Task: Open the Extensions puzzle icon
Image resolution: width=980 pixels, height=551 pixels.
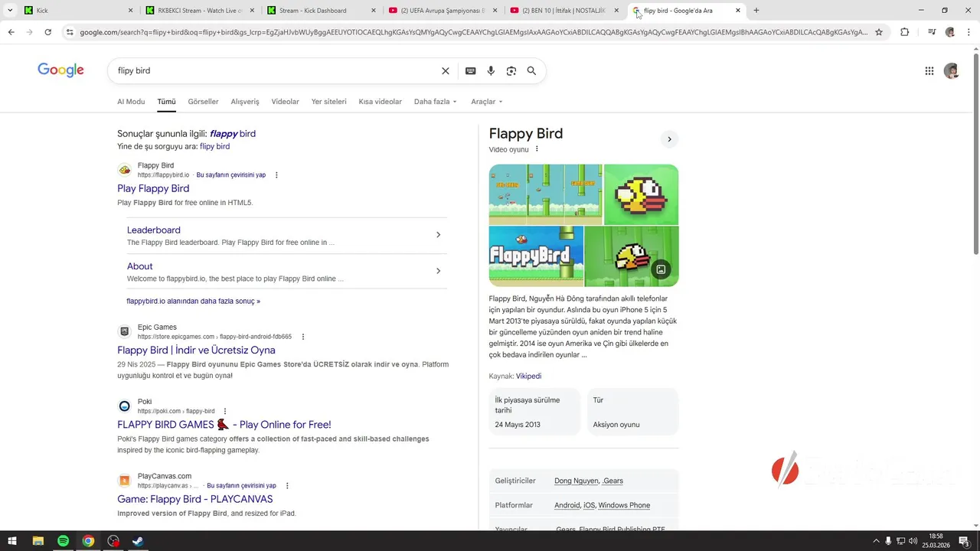Action: click(x=905, y=32)
